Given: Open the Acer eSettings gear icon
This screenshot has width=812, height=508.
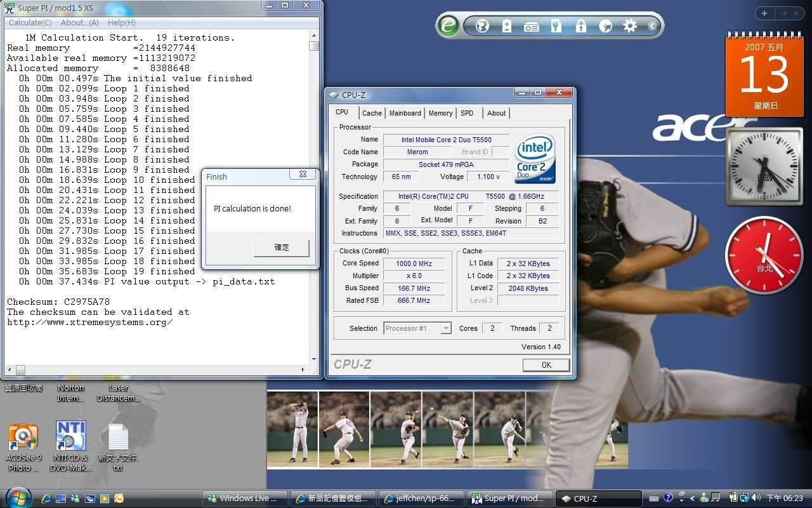Looking at the screenshot, I should (630, 26).
